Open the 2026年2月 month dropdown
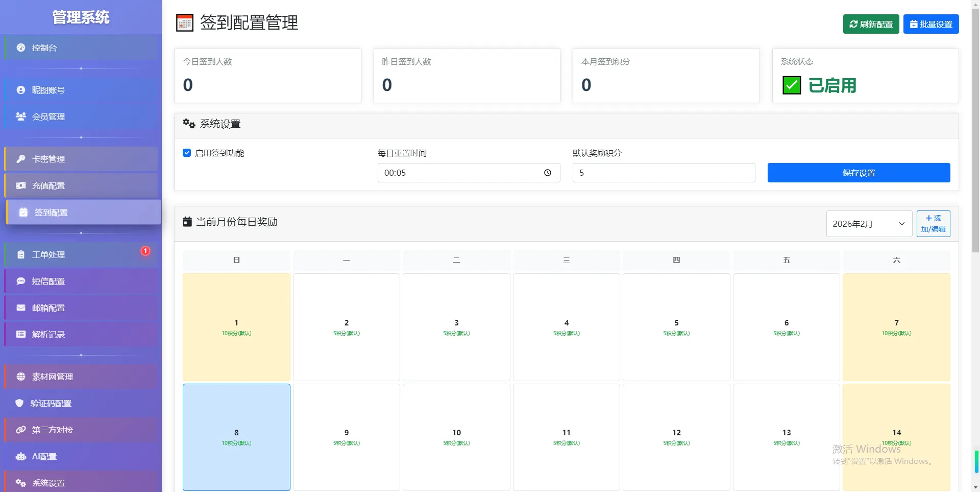 [x=869, y=224]
